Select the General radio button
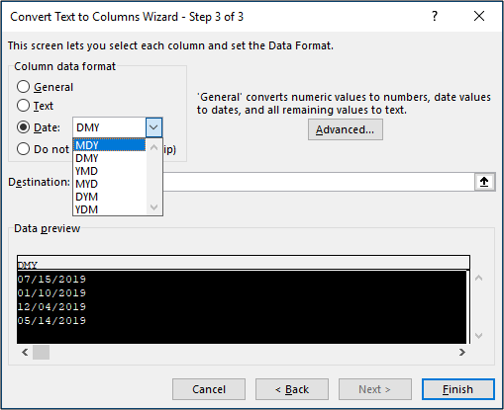 pyautogui.click(x=23, y=87)
